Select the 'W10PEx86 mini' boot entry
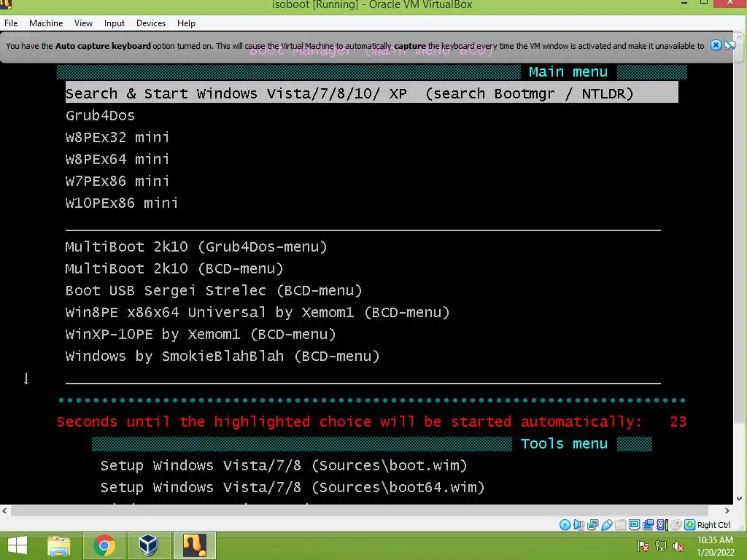 (122, 203)
